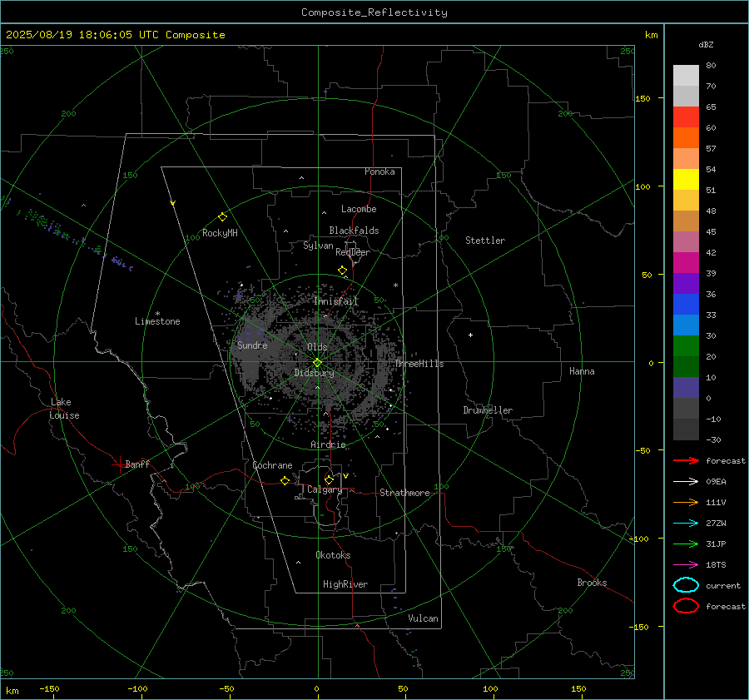Viewport: 749px width, 700px height.
Task: Click the 2025/08/19 18:06:05 UTC timestamp
Action: point(82,35)
